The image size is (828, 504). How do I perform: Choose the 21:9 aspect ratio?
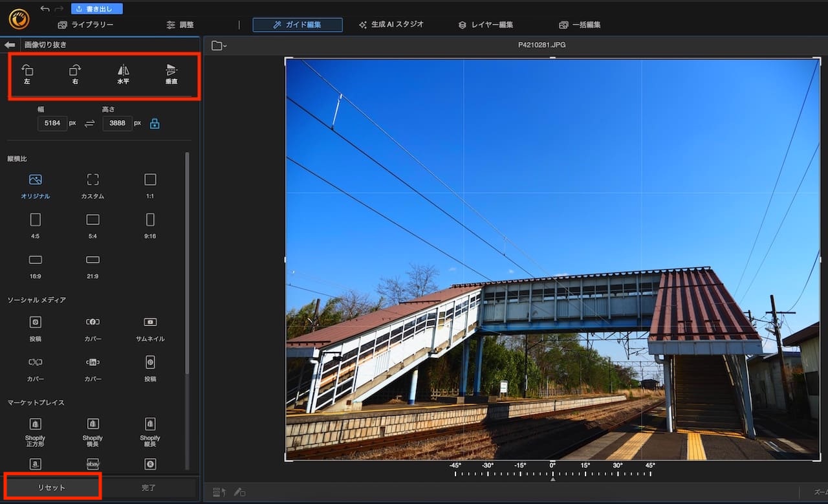[x=93, y=266]
